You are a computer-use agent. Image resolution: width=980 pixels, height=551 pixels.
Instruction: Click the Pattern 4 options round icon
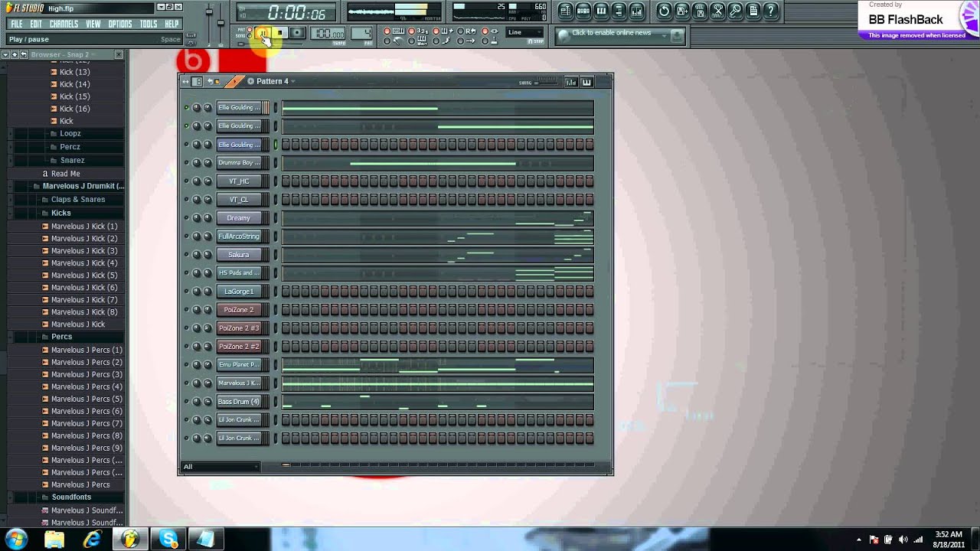pyautogui.click(x=250, y=81)
